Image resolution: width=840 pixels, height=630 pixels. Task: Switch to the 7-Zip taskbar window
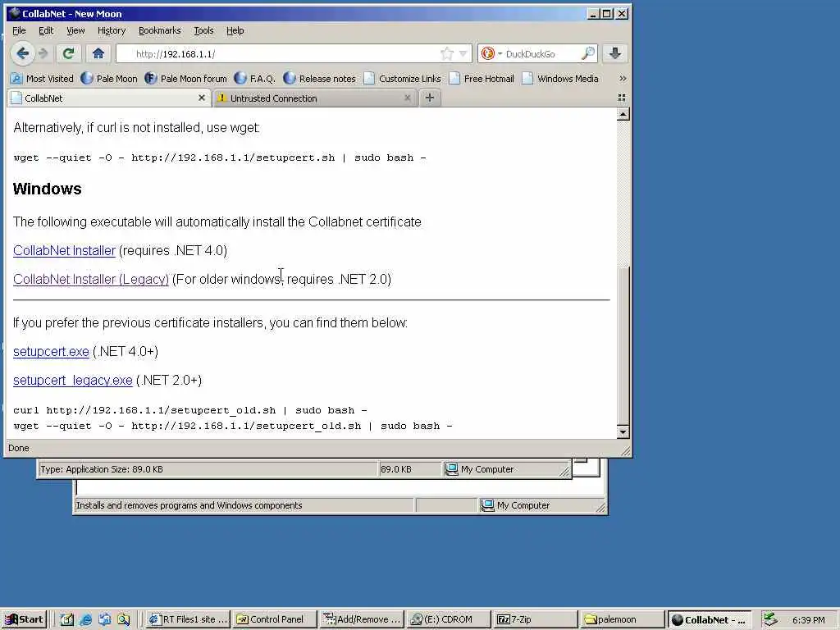[536, 620]
